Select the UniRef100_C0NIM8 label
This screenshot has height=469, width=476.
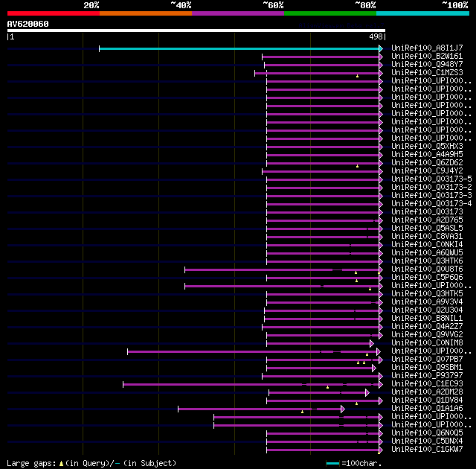[427, 343]
